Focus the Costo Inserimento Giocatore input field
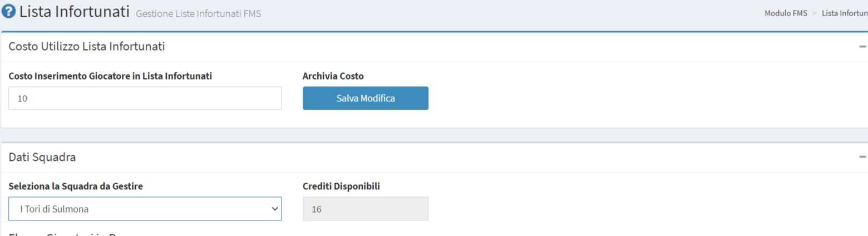Image resolution: width=868 pixels, height=236 pixels. click(145, 99)
